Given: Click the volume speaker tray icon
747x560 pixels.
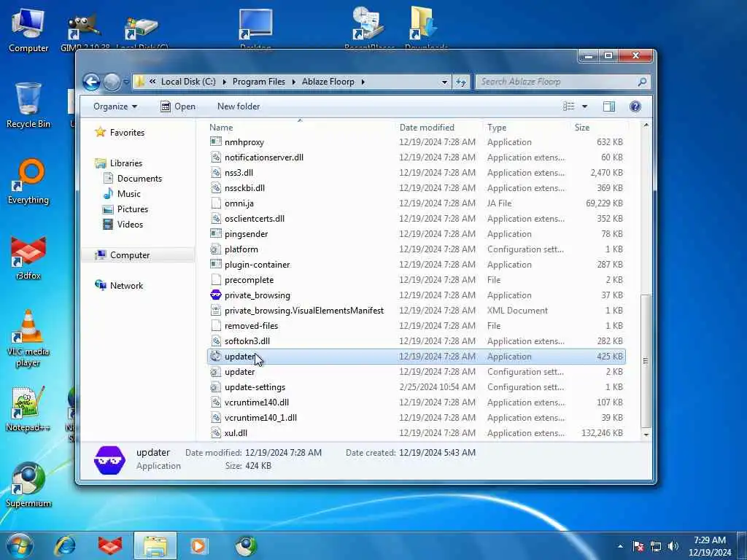Looking at the screenshot, I should pos(673,546).
